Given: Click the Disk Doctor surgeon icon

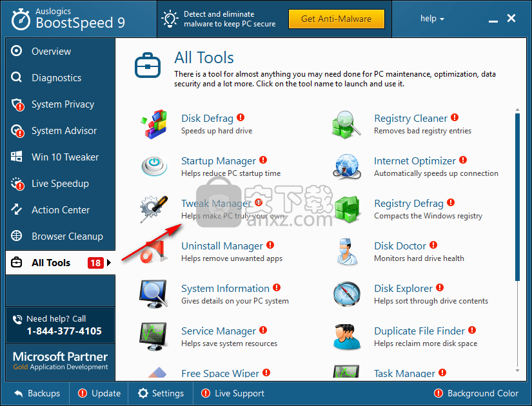Looking at the screenshot, I should (x=347, y=251).
